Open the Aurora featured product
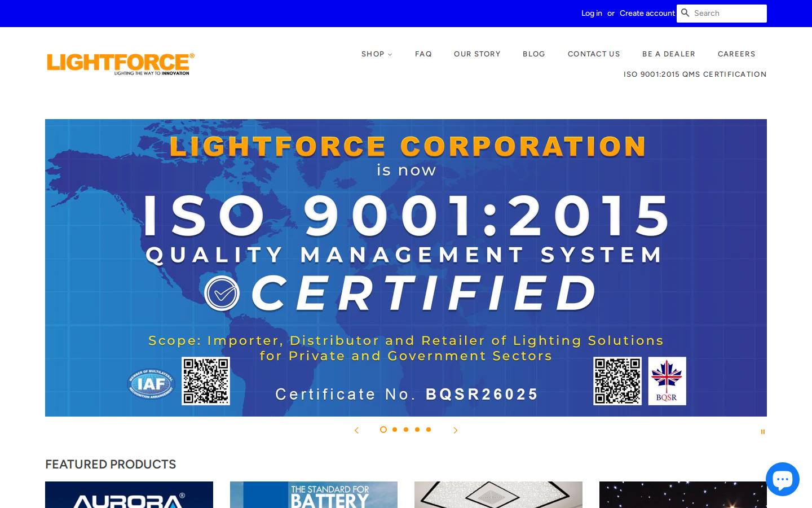This screenshot has height=508, width=812. [x=129, y=495]
